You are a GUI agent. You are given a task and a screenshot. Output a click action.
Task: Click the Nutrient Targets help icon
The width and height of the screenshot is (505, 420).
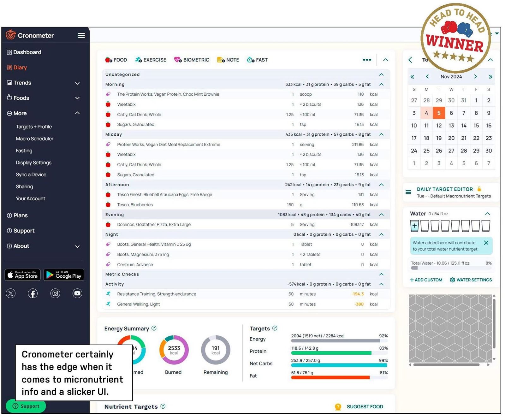coord(163,406)
